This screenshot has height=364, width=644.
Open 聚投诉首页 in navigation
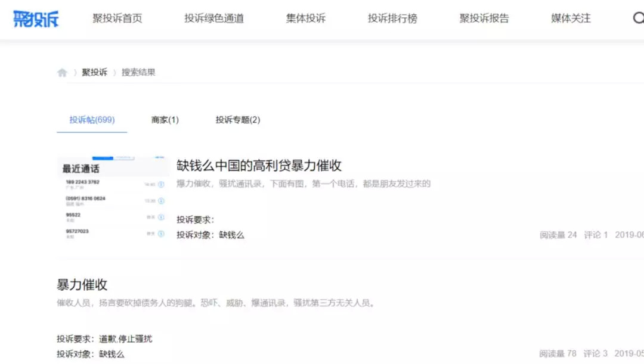coord(117,18)
